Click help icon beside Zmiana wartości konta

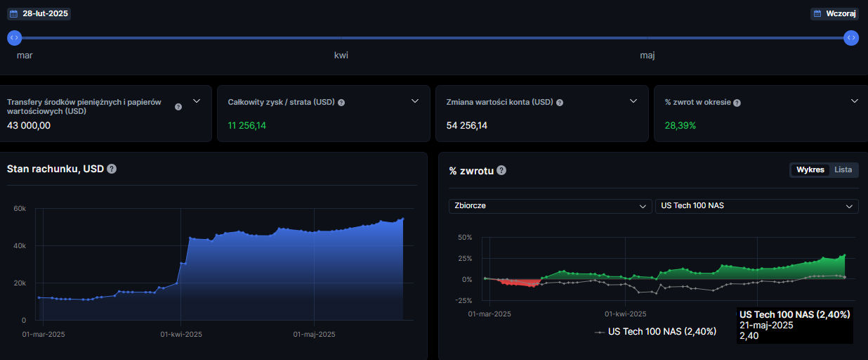(x=560, y=103)
